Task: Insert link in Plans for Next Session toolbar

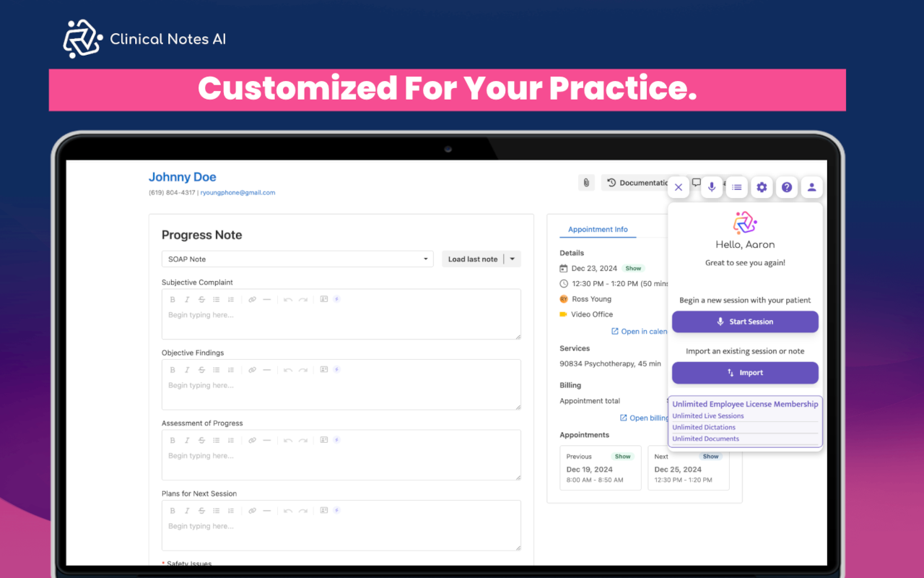Action: 252,511
